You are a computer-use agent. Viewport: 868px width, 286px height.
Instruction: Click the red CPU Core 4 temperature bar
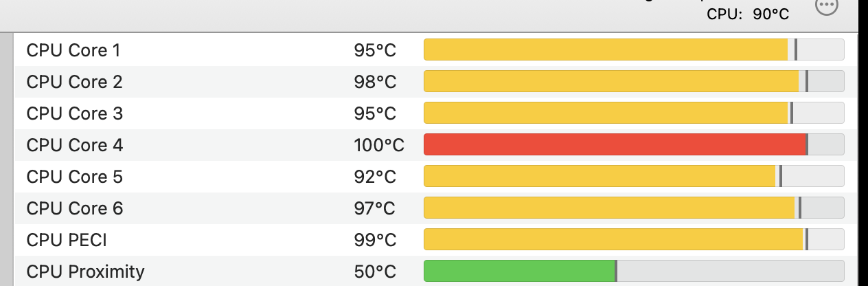(x=615, y=145)
